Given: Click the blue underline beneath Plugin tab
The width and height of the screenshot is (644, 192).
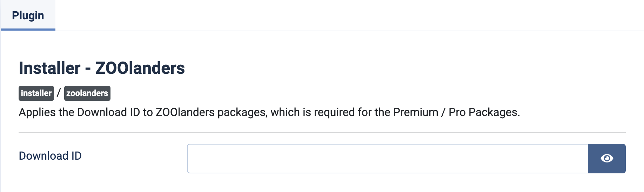Looking at the screenshot, I should 28,30.
